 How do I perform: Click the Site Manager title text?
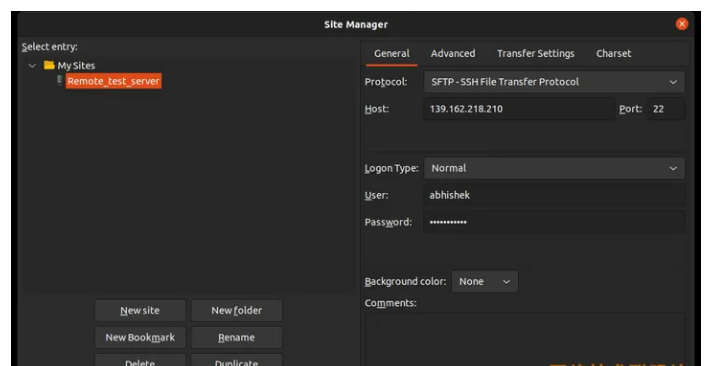356,24
